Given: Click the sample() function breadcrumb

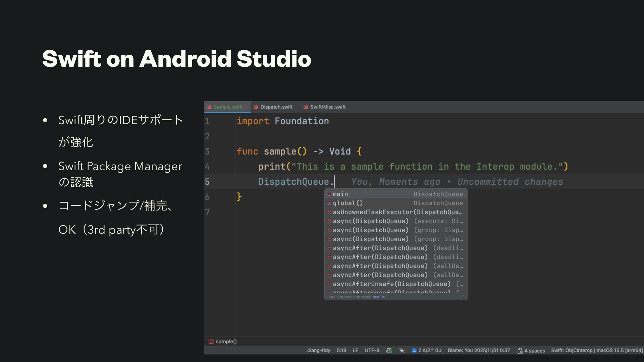Looking at the screenshot, I should [x=226, y=342].
